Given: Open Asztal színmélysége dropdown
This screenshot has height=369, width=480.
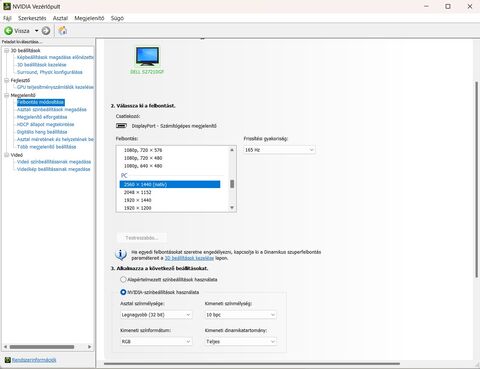Looking at the screenshot, I should pos(156,315).
